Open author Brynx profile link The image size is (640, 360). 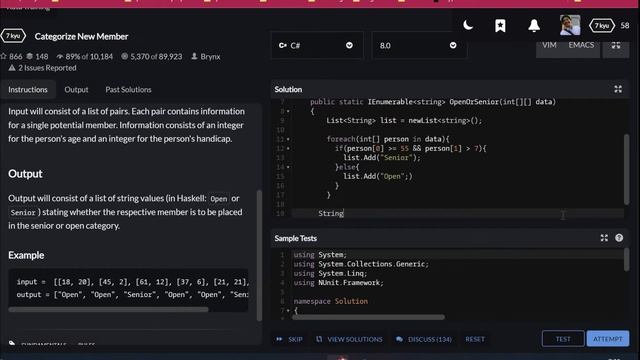point(206,56)
